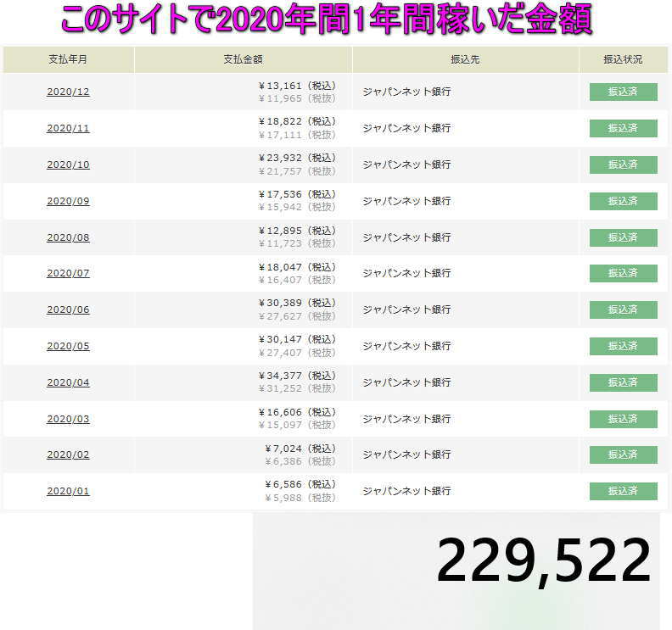Click 振込済 status button for 2020/04
This screenshot has width=672, height=630.
click(623, 382)
